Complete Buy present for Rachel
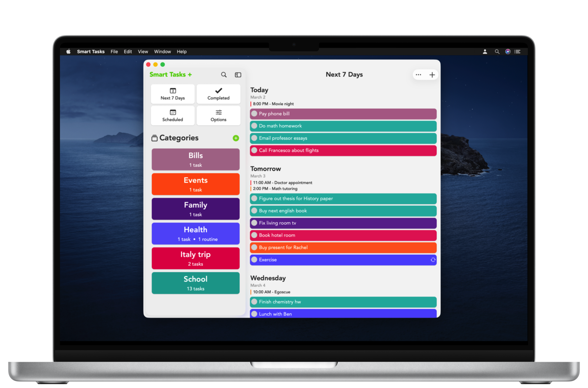 [x=254, y=247]
